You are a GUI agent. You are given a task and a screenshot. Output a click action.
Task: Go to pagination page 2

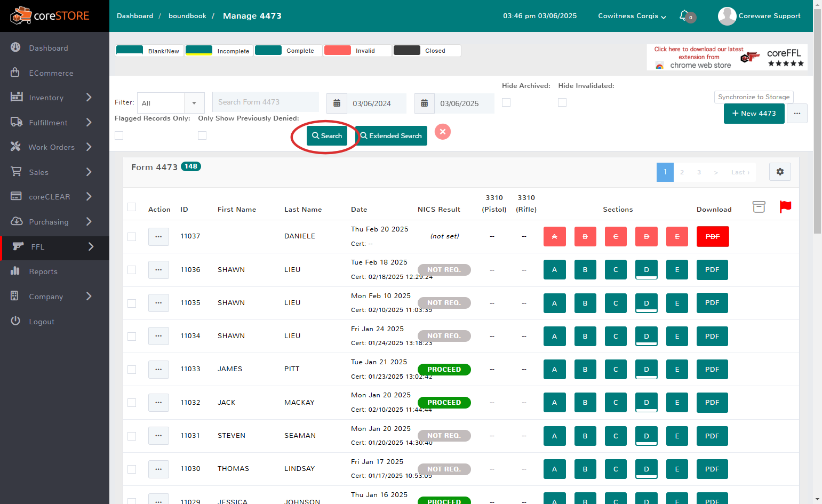(x=682, y=172)
